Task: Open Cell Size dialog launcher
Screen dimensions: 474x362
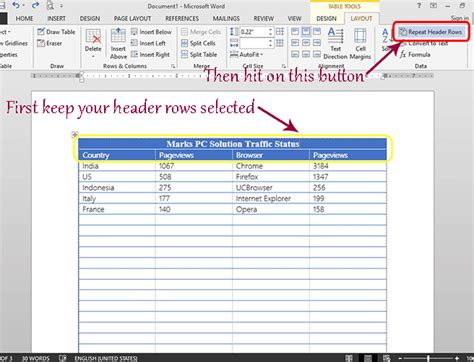Action: pyautogui.click(x=284, y=66)
